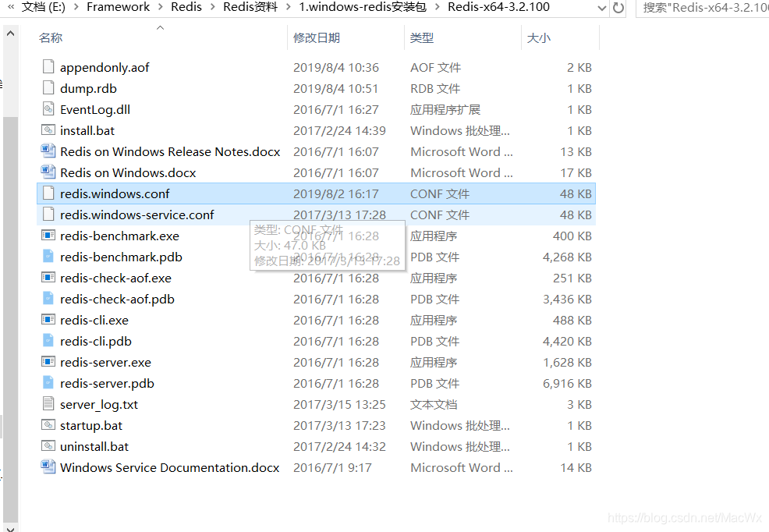Screen dimensions: 769x532
Task: Open the address bar history dropdown
Action: [602, 8]
